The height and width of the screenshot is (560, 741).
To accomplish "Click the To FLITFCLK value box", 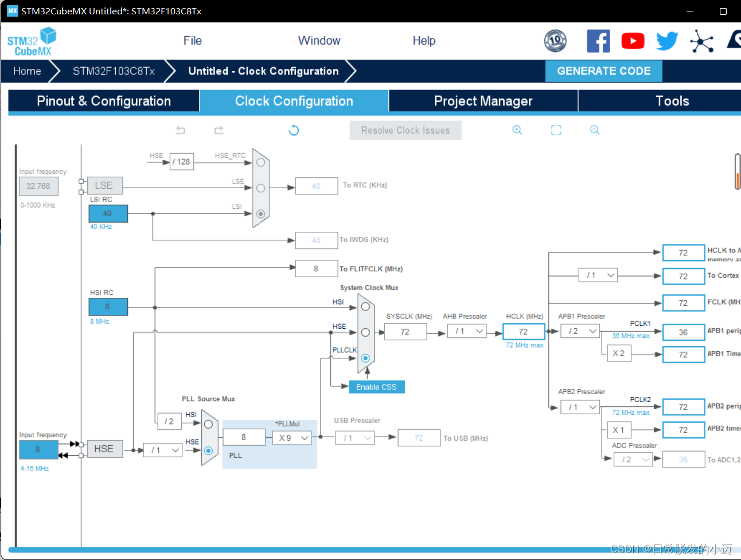I will pos(317,269).
